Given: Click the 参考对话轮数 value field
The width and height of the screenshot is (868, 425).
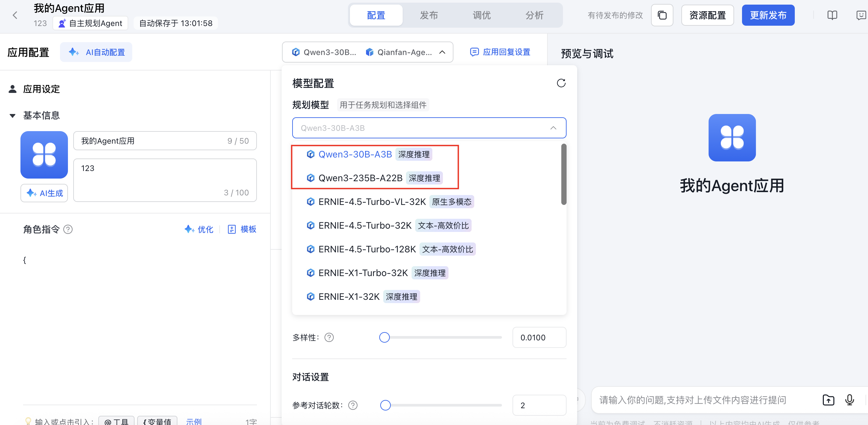Looking at the screenshot, I should [539, 405].
